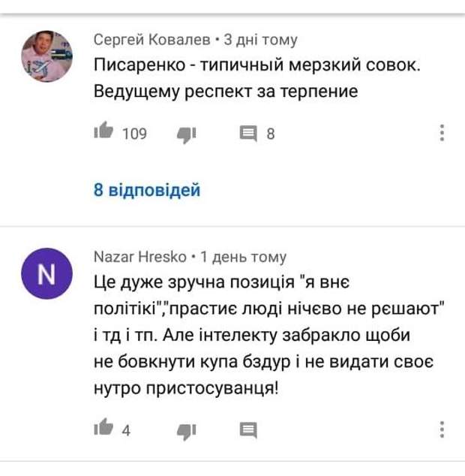Expand the "8 відповідей" replies
465x476 pixels.
[x=147, y=190]
